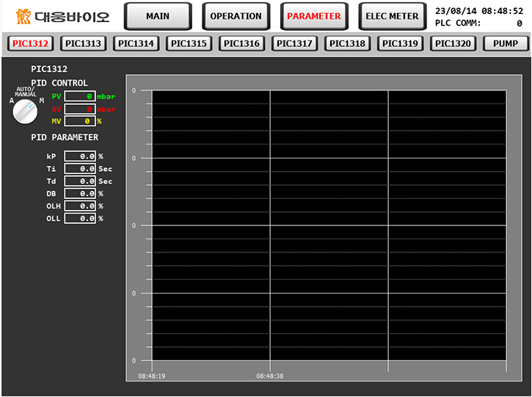Click the PID CONTROL heading

point(59,83)
